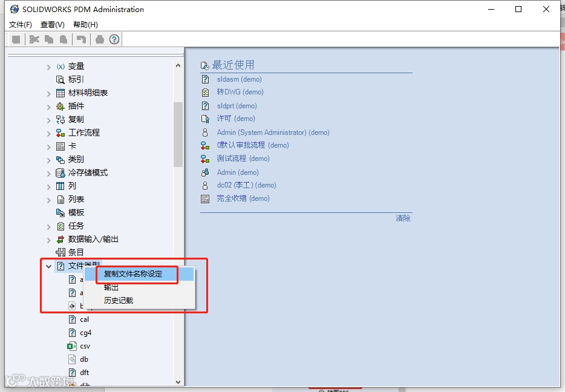Viewport: 565px width, 392px height.
Task: Open recent item sldasm (demo)
Action: (x=240, y=79)
